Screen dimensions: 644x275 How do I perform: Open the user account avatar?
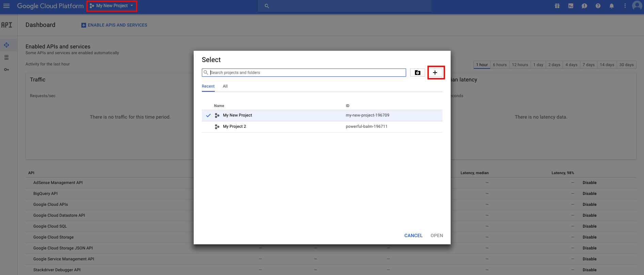pos(637,5)
